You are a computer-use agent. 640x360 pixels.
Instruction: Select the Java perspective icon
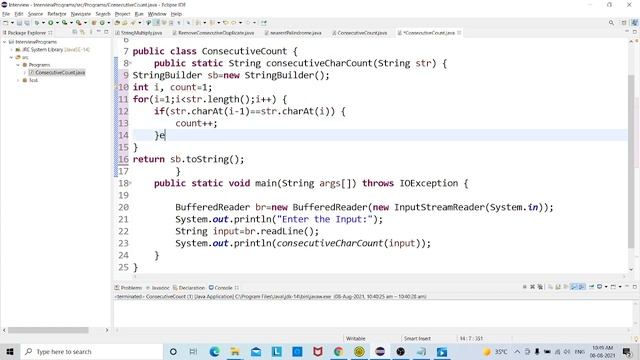(635, 23)
